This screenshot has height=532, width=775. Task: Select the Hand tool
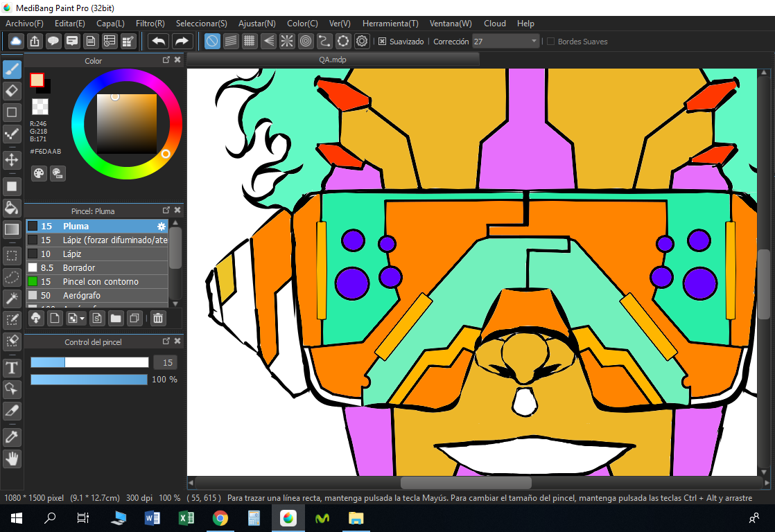coord(12,459)
